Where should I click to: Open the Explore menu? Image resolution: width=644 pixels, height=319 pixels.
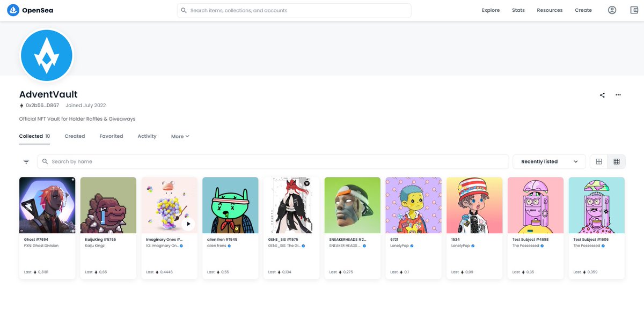491,10
